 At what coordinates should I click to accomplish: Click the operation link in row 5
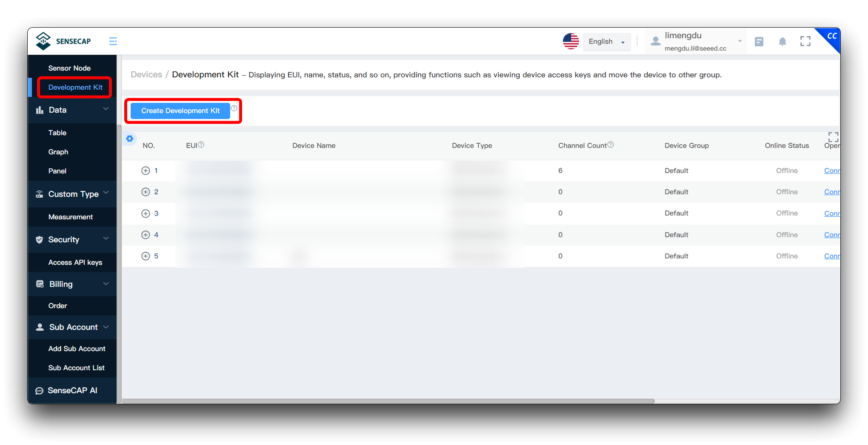(x=832, y=256)
